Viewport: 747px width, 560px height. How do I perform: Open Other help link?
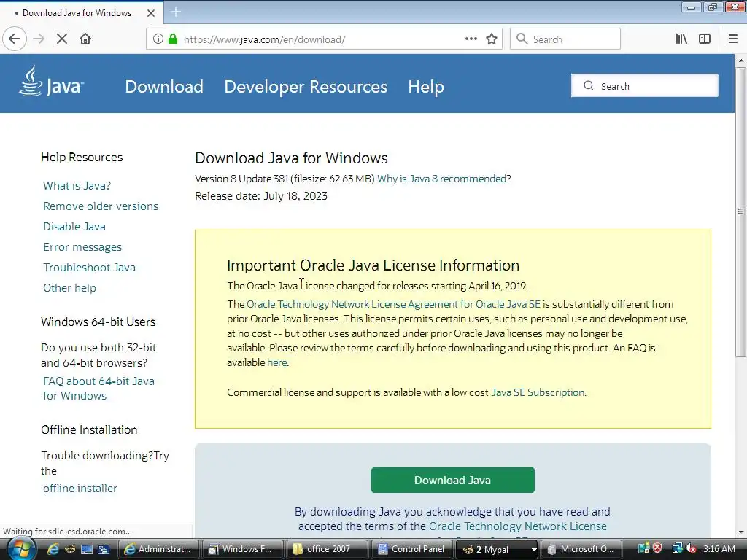tap(69, 288)
